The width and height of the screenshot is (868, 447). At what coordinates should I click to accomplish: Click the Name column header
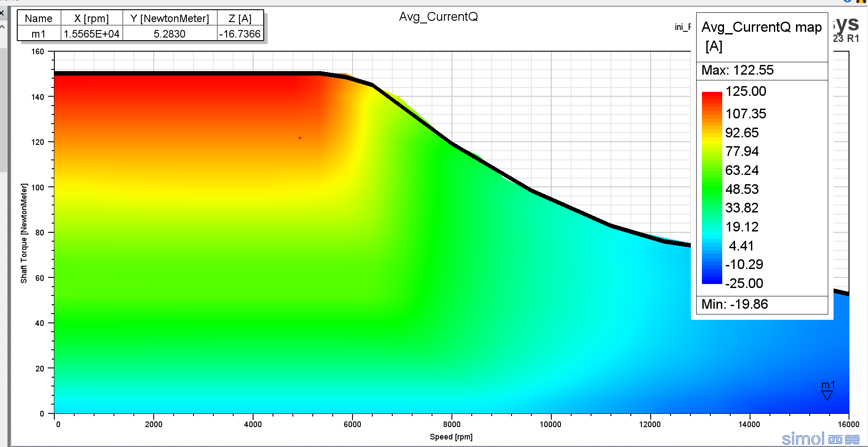pos(39,19)
